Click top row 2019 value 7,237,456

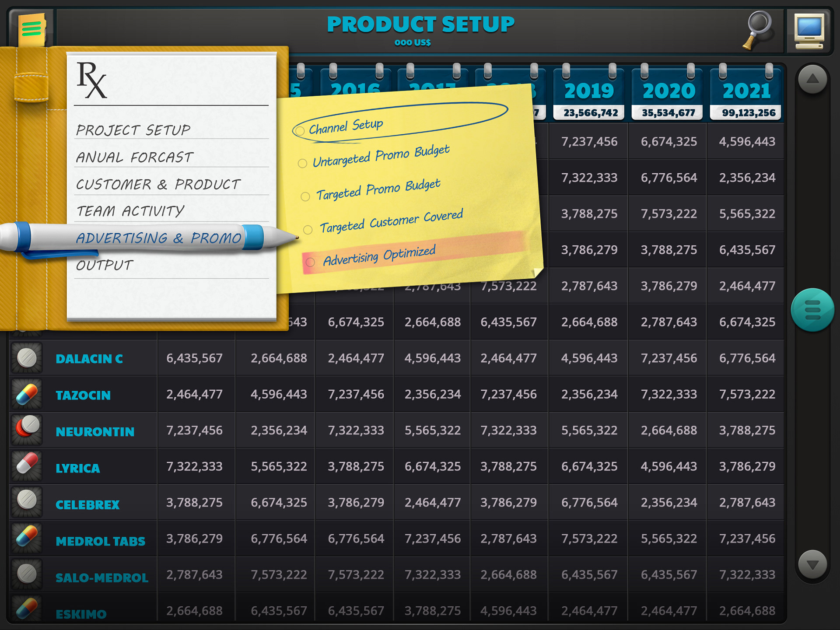589,141
